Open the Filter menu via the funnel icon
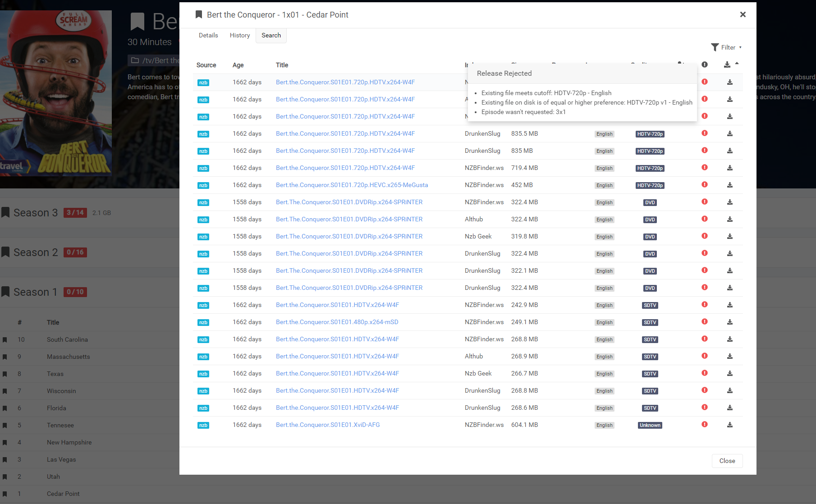 click(x=714, y=47)
